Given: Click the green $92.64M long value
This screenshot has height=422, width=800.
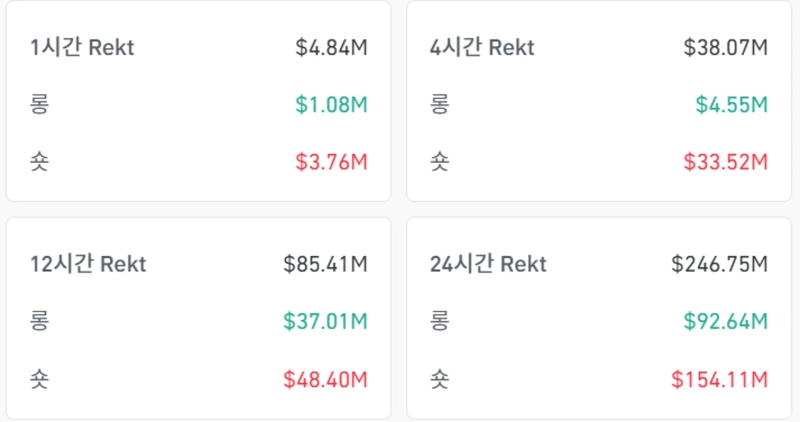Looking at the screenshot, I should click(x=725, y=322).
